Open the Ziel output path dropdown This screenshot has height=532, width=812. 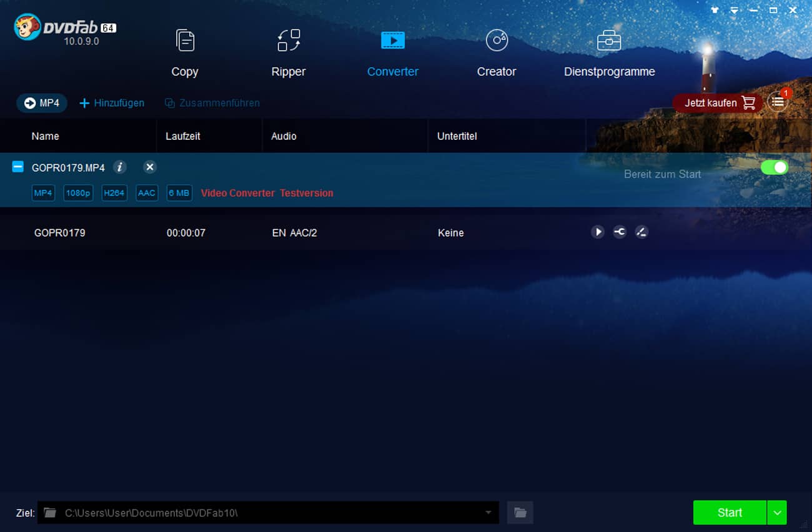[x=488, y=513]
